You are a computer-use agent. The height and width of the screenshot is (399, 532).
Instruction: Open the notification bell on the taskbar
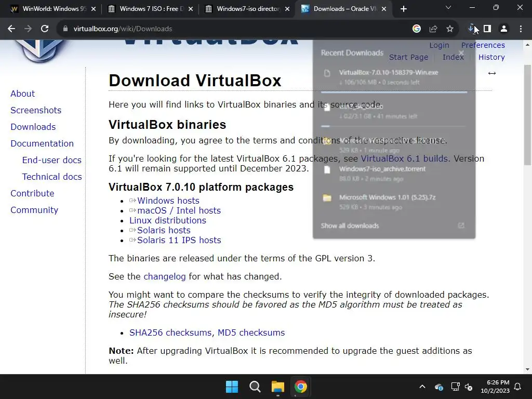click(x=518, y=387)
